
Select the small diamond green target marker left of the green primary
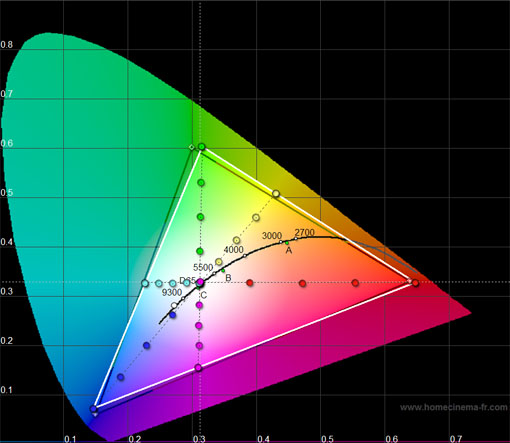[x=192, y=147]
